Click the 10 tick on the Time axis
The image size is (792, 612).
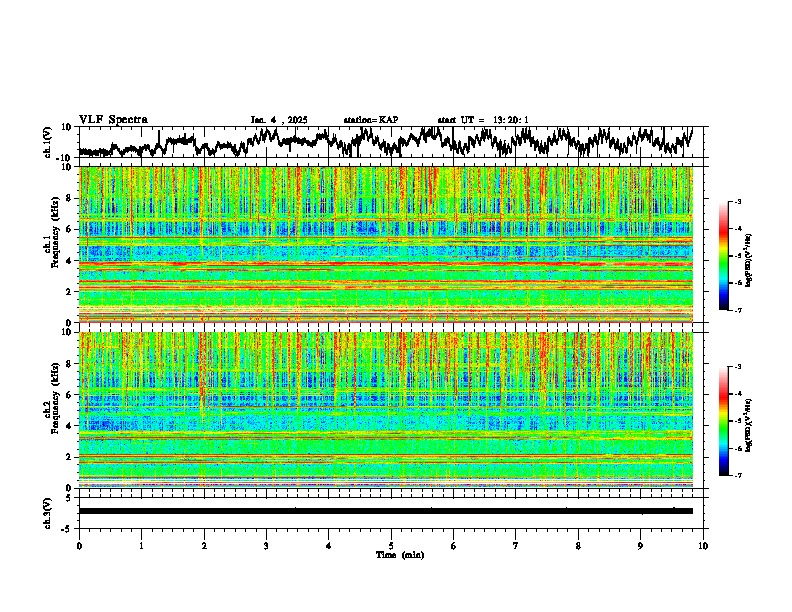click(703, 546)
